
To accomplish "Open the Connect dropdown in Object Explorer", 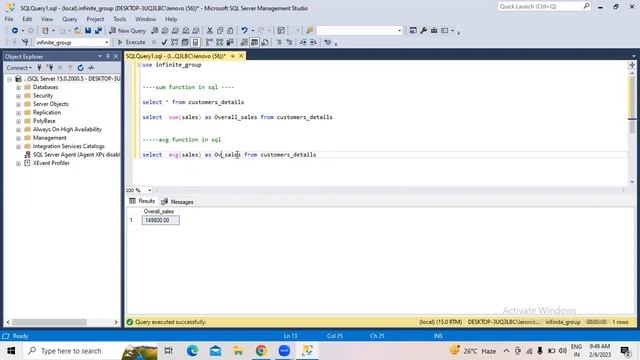I will coord(19,68).
